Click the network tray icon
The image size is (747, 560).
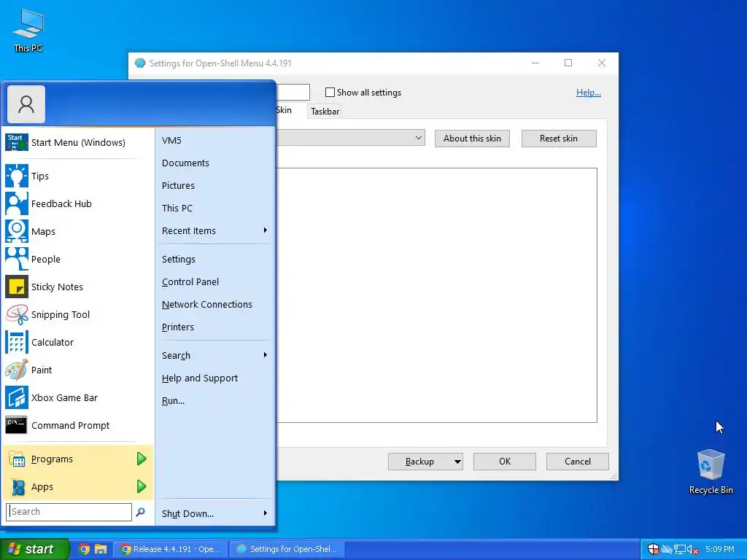680,550
